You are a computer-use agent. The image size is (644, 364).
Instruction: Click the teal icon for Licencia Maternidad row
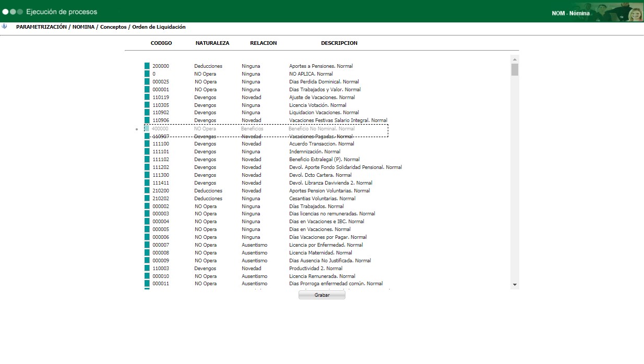[x=147, y=253]
